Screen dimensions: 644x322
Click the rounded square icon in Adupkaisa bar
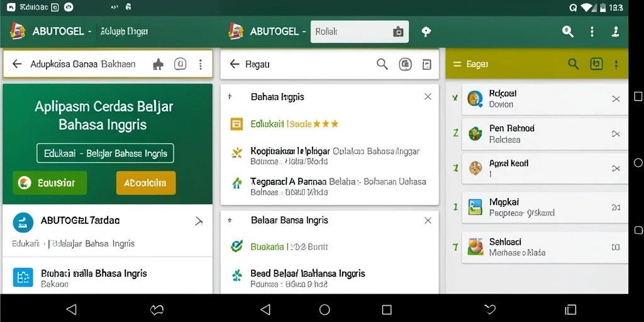[x=180, y=64]
